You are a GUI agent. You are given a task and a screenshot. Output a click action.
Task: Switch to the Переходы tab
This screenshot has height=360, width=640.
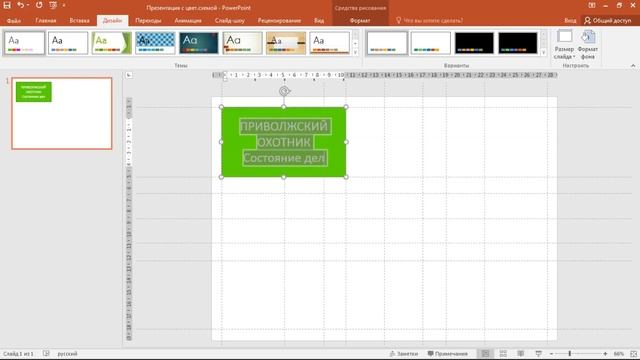point(148,20)
